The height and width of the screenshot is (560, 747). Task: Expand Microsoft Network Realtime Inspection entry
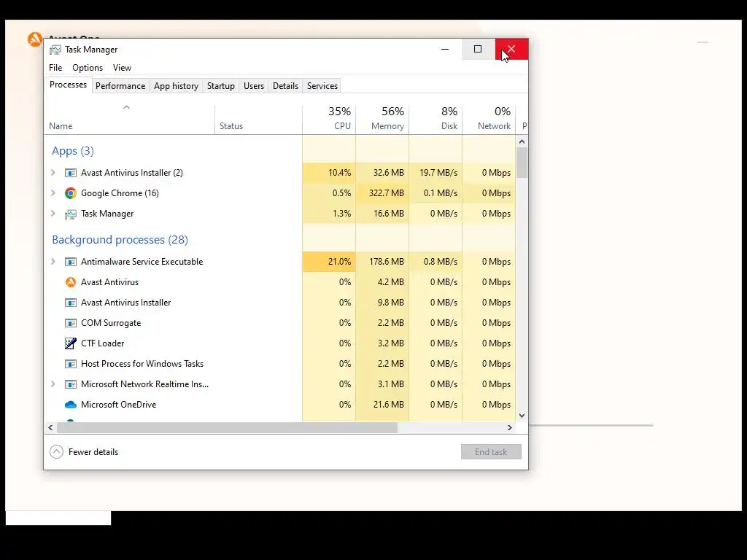pyautogui.click(x=53, y=384)
